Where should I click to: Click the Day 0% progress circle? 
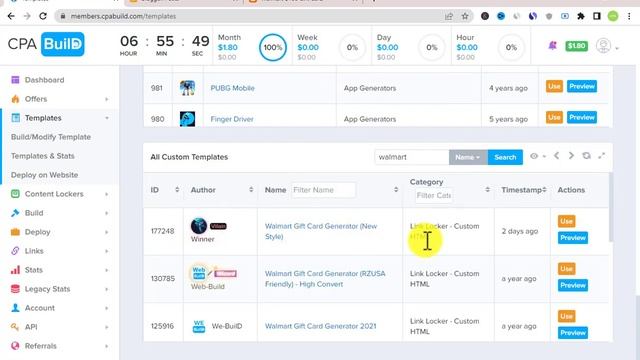point(432,47)
